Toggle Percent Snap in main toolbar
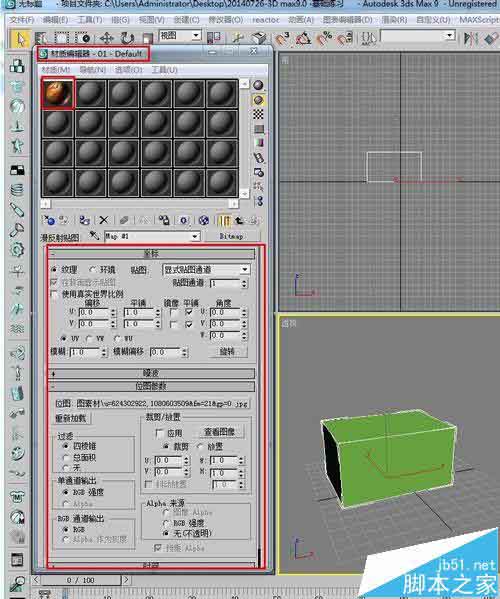This screenshot has width=500, height=599. pos(325,38)
